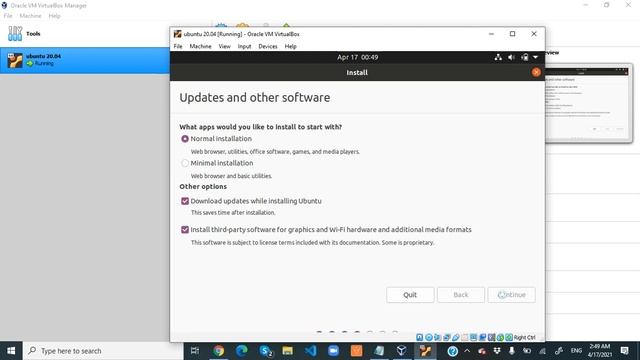Click the ENG language indicator
Image resolution: width=640 pixels, height=360 pixels.
[x=576, y=351]
